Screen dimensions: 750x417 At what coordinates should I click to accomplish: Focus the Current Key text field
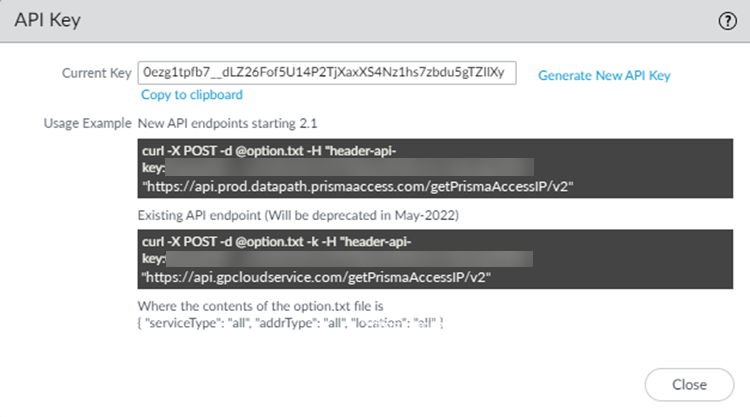click(327, 73)
